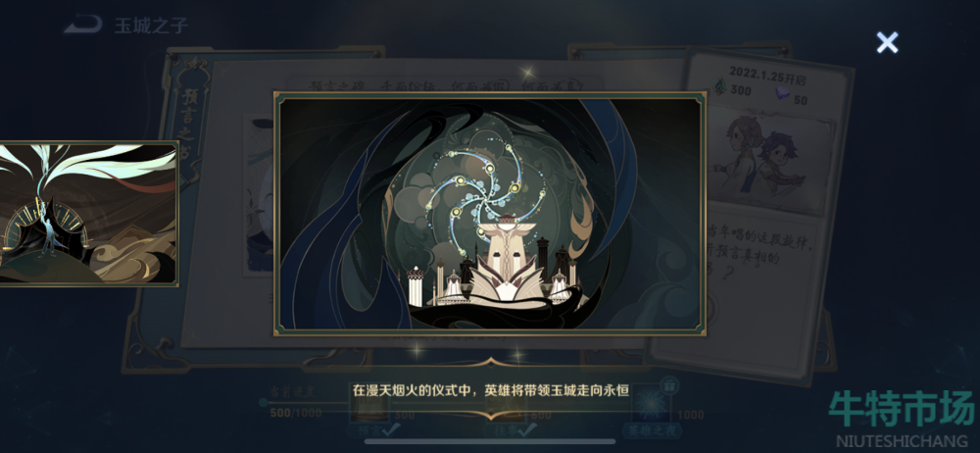Open the sketch of two children on card
Screen dimensions: 980x453
point(772,158)
